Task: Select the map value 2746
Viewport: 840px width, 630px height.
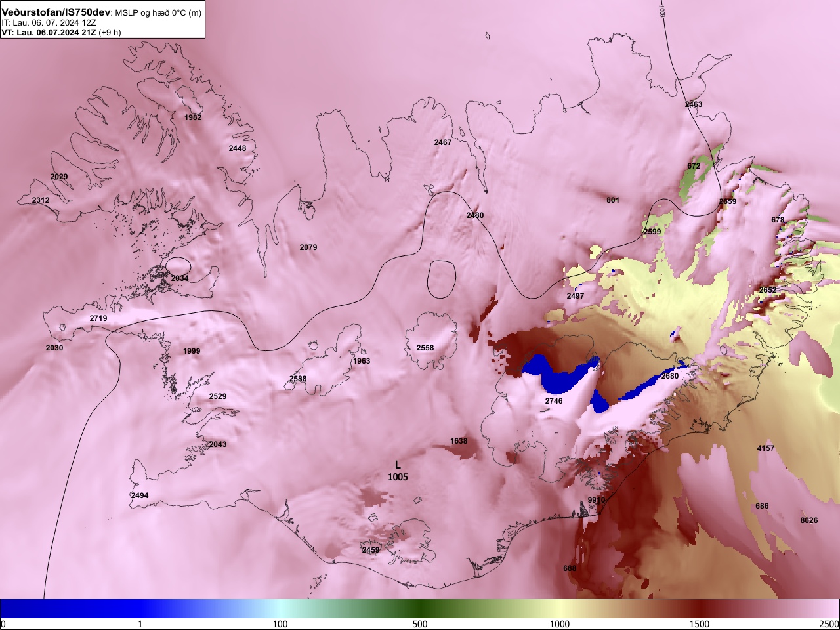Action: pos(554,401)
